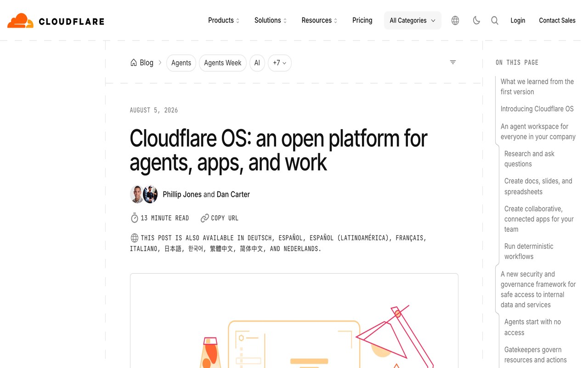Switch post to Nederlands

[301, 248]
